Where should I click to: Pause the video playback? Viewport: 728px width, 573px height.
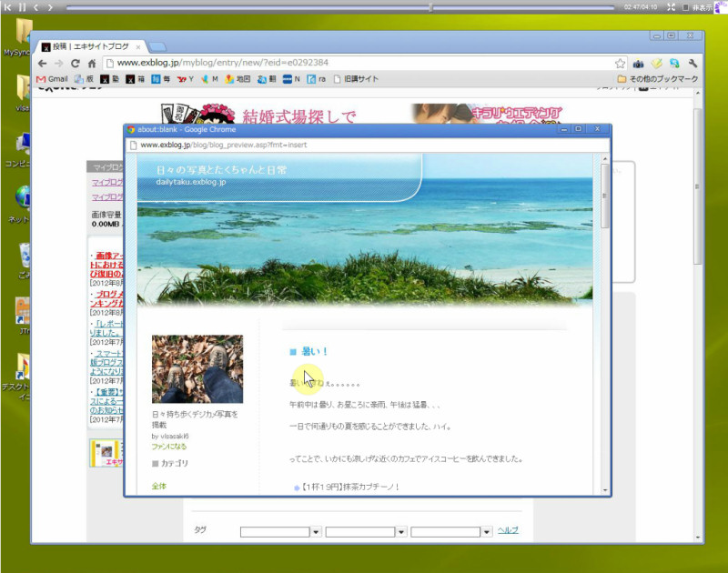click(22, 7)
